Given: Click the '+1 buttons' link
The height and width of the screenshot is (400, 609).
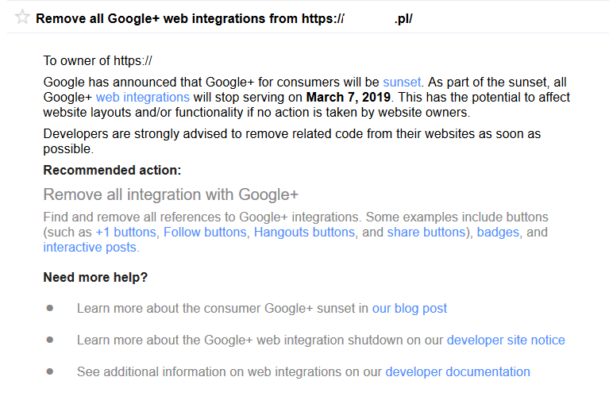Looking at the screenshot, I should click(x=126, y=232).
